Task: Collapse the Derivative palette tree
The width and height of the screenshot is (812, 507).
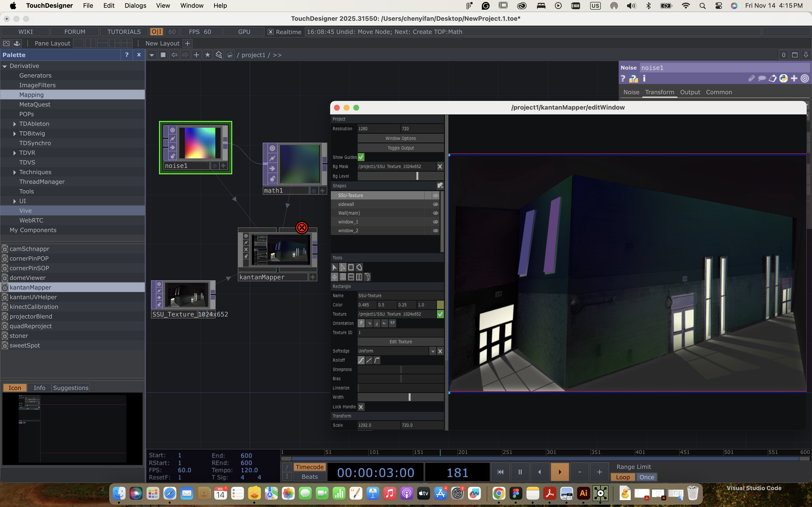Action: (x=5, y=66)
